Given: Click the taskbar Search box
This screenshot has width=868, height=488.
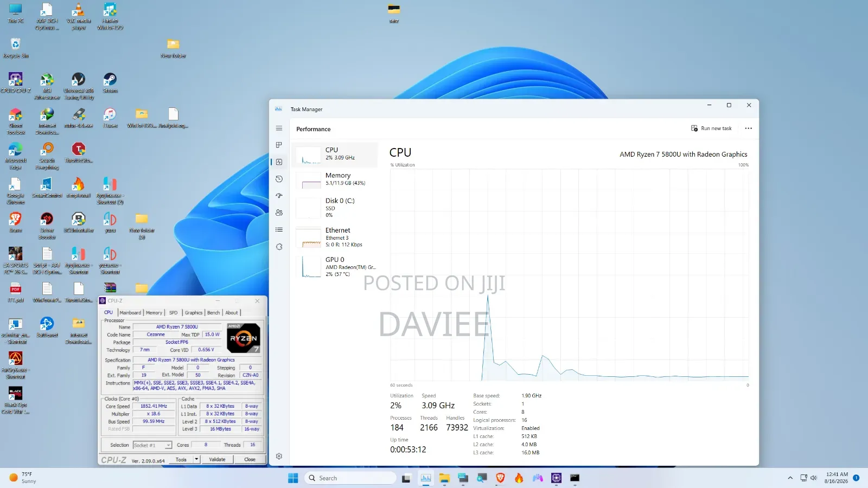Looking at the screenshot, I should 350,478.
